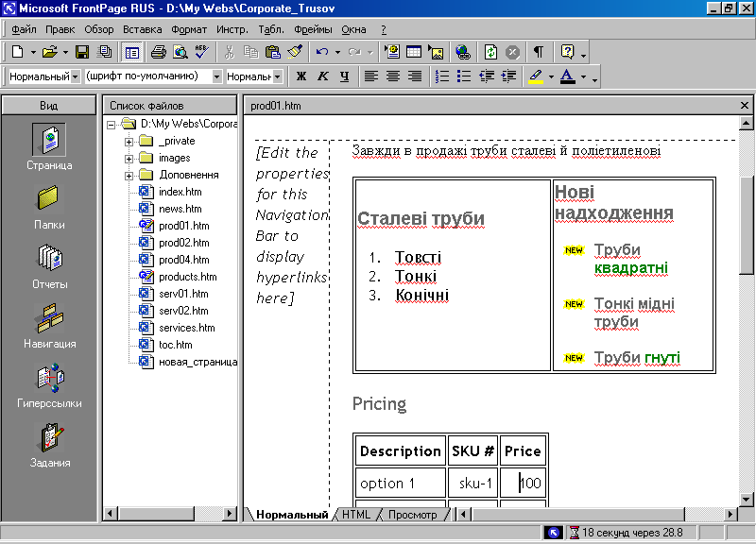Click the Hyperlink globe toolbar icon

(463, 52)
